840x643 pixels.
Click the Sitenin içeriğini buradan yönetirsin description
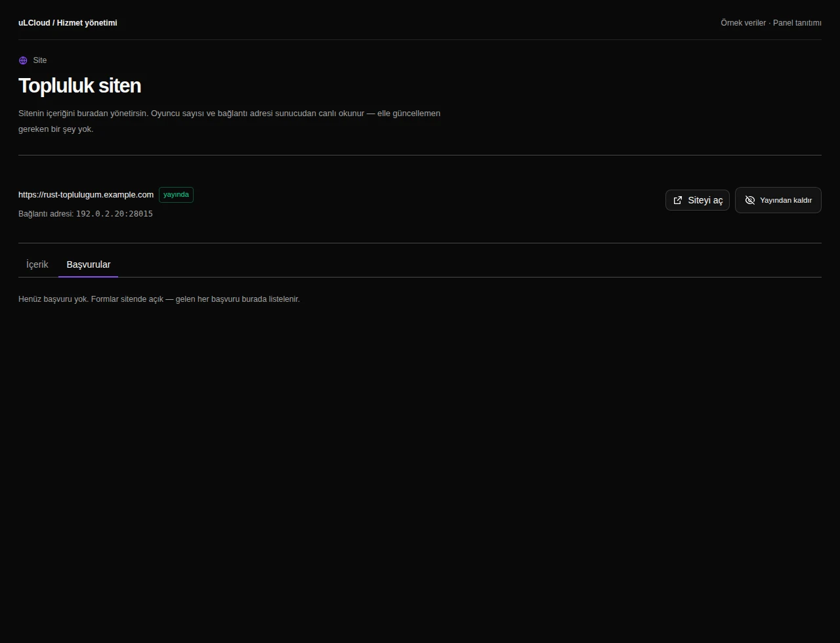[229, 121]
